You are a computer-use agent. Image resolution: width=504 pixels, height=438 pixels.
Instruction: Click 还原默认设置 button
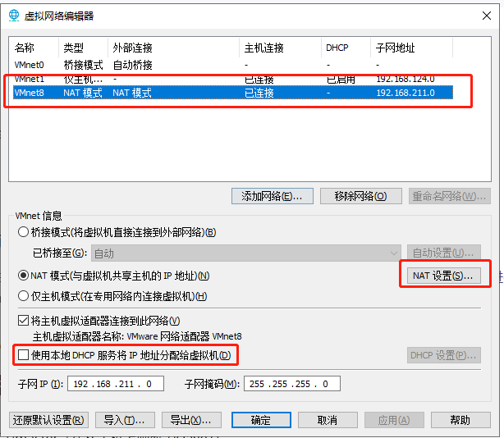point(48,420)
